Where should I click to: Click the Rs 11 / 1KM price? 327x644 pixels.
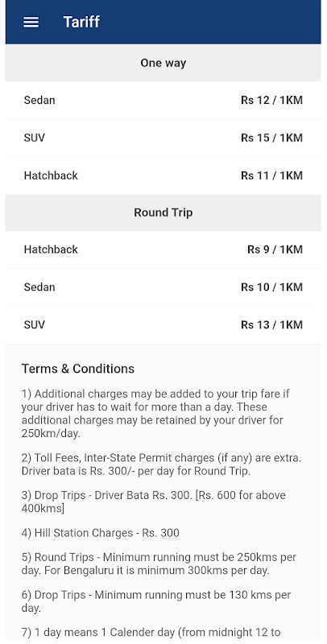point(271,175)
